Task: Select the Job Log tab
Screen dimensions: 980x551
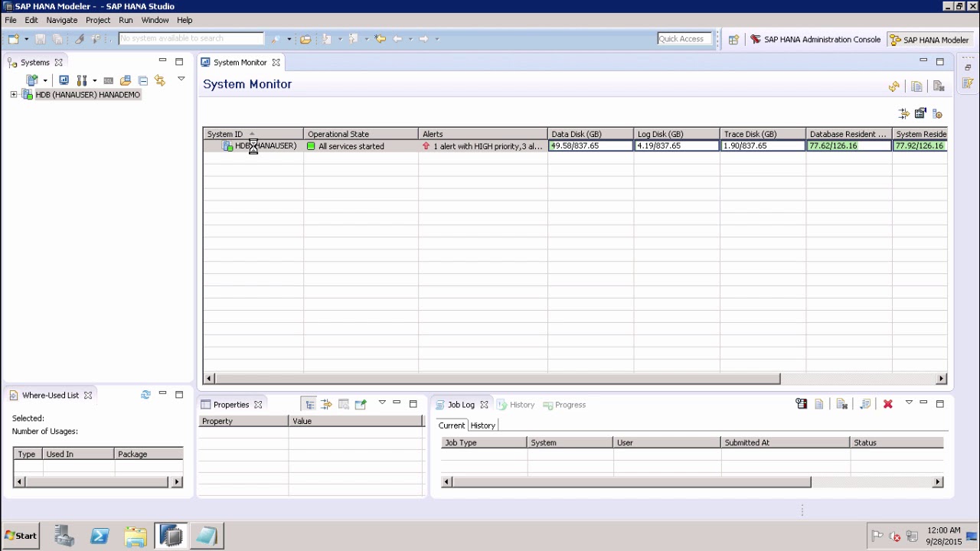Action: click(x=461, y=405)
